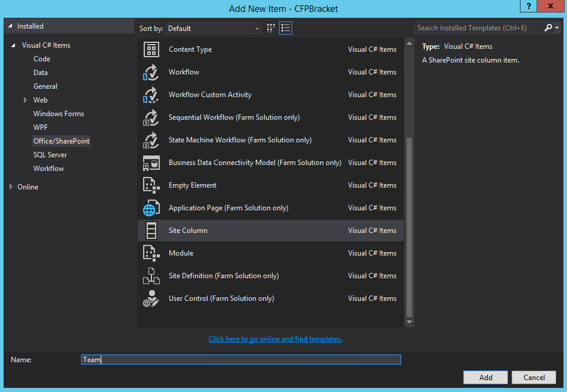567x392 pixels.
Task: Select the Module template icon
Action: 151,253
